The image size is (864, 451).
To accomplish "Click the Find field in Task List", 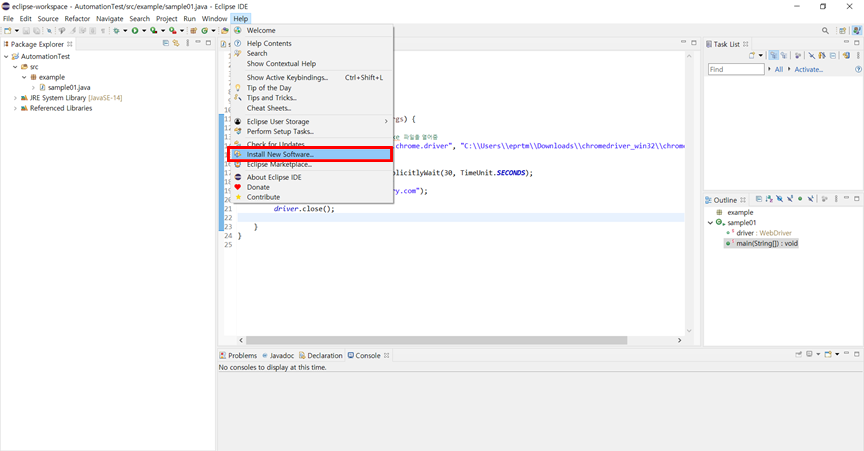I will pyautogui.click(x=736, y=69).
